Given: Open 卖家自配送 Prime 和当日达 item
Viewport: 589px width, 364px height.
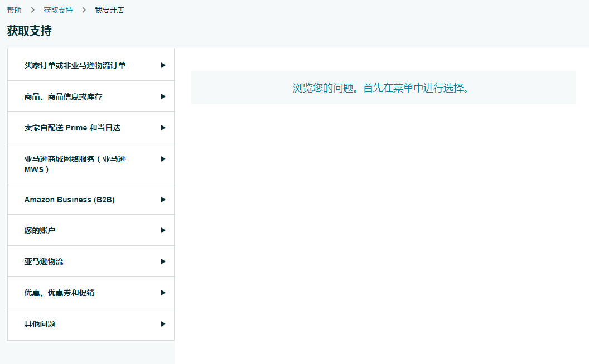Looking at the screenshot, I should coord(91,128).
